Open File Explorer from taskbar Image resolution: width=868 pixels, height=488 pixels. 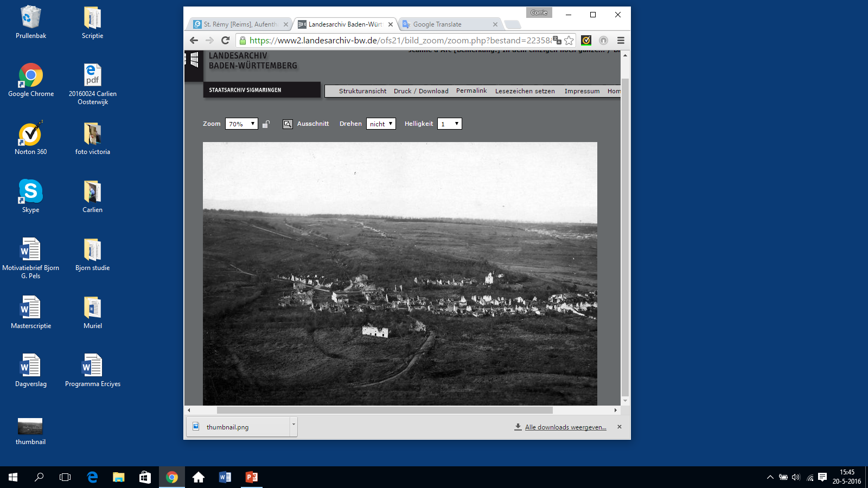click(x=118, y=477)
